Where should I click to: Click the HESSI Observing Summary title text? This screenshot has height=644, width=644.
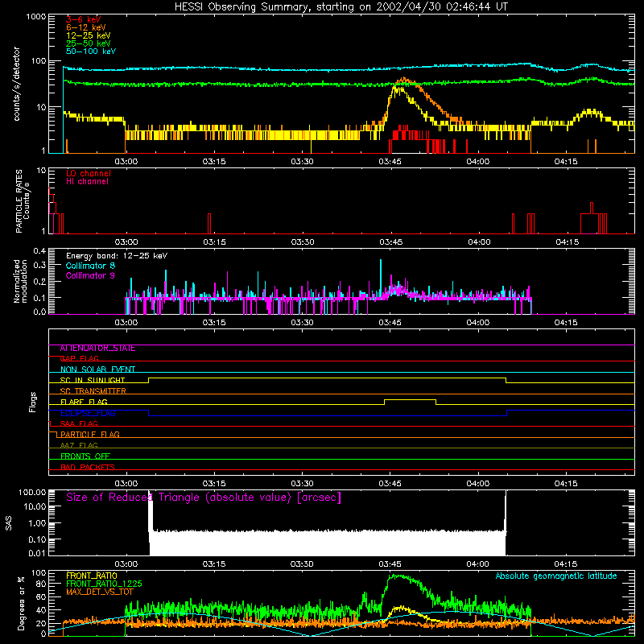coord(341,7)
